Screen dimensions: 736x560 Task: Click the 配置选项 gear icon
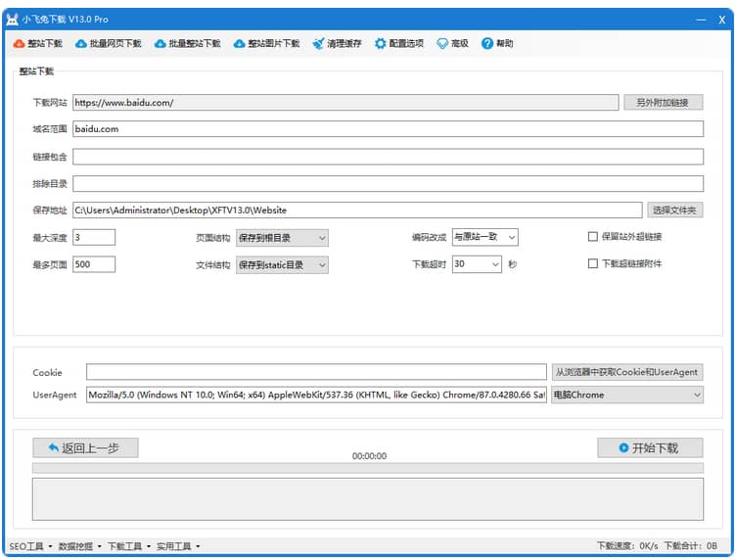[x=380, y=44]
